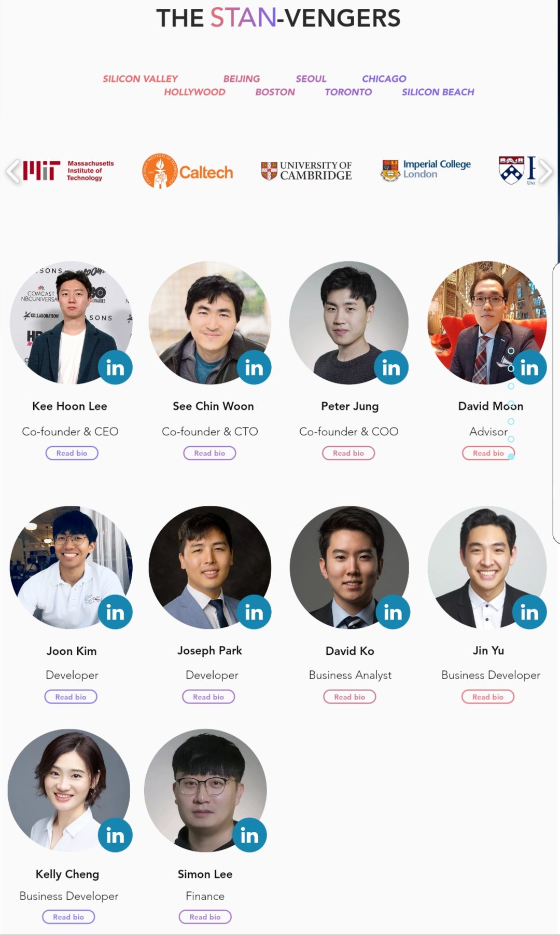This screenshot has height=935, width=560.
Task: Open Jin Yu's LinkedIn icon
Action: pyautogui.click(x=529, y=612)
